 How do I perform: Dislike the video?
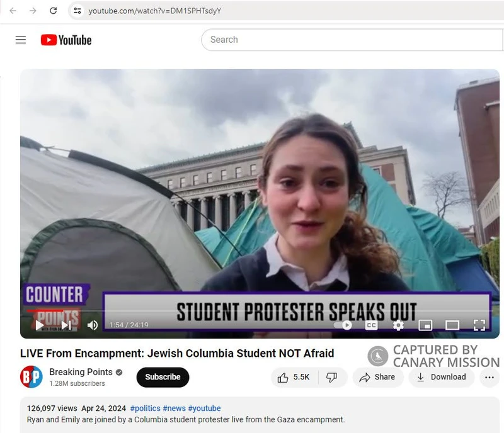point(332,377)
